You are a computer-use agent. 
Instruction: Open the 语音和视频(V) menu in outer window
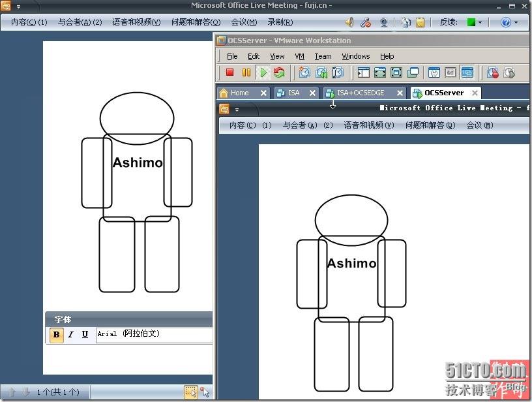pyautogui.click(x=136, y=22)
